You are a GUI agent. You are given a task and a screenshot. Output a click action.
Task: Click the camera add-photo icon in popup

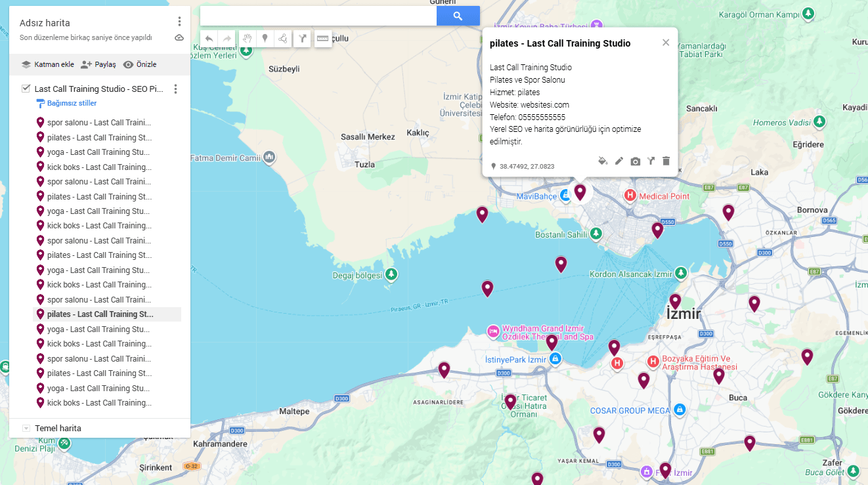(x=635, y=161)
